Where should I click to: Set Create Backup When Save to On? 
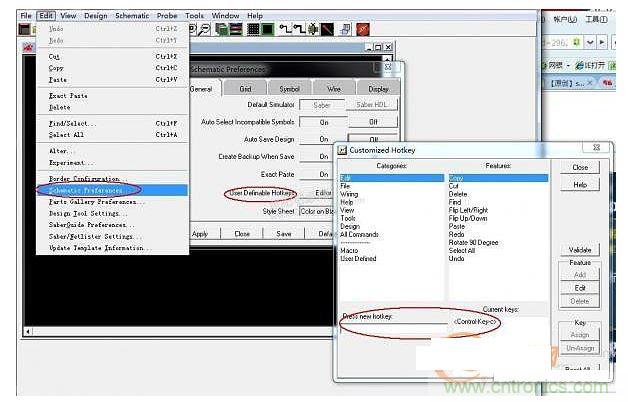tap(324, 157)
